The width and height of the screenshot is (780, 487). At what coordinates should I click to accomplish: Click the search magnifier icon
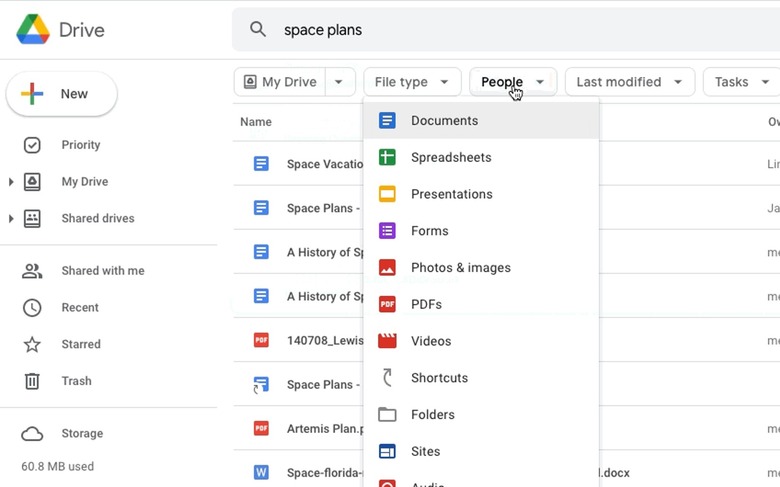[x=258, y=30]
